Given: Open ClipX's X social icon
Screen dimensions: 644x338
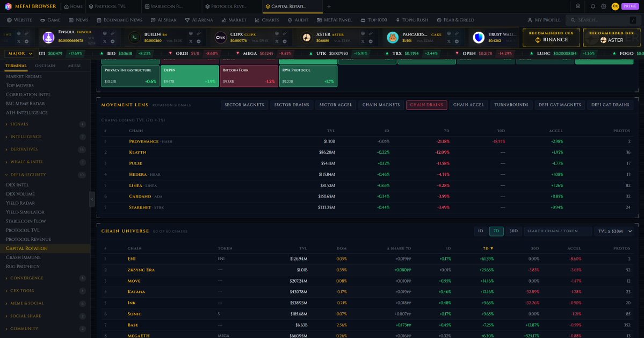Looking at the screenshot, I should tap(277, 41).
